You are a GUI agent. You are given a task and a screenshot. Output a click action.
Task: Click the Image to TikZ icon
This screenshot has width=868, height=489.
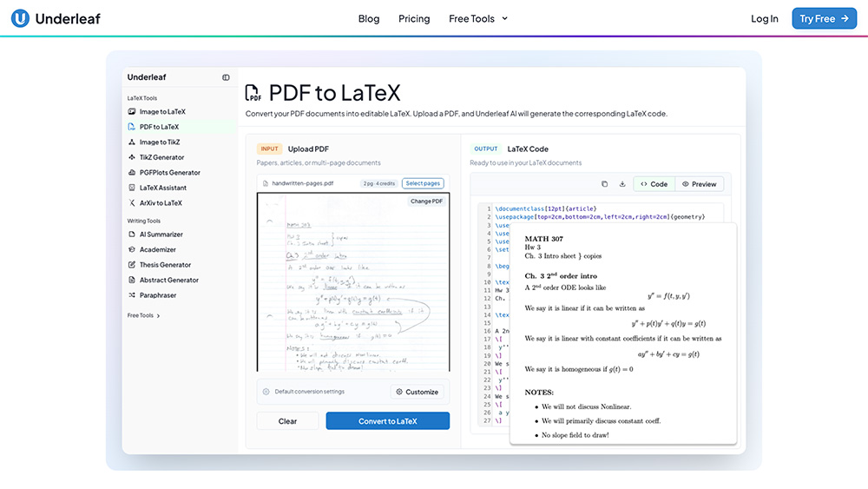132,142
